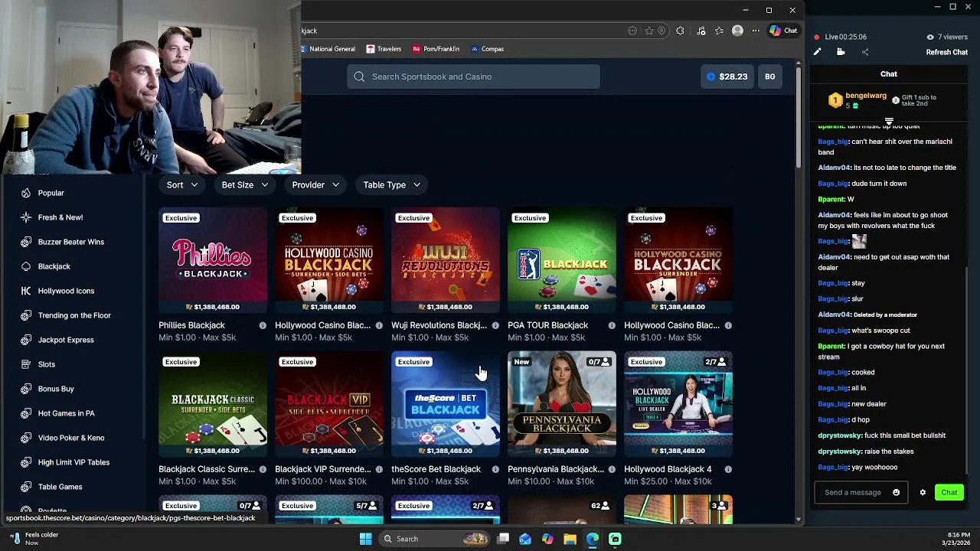The width and height of the screenshot is (980, 551).
Task: Open the National General bookmark
Action: [x=328, y=49]
